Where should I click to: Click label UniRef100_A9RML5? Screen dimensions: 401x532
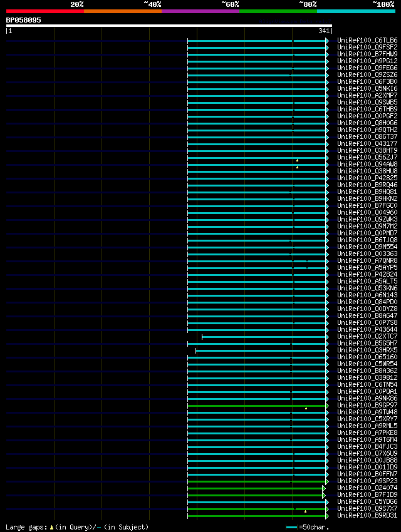(x=367, y=426)
